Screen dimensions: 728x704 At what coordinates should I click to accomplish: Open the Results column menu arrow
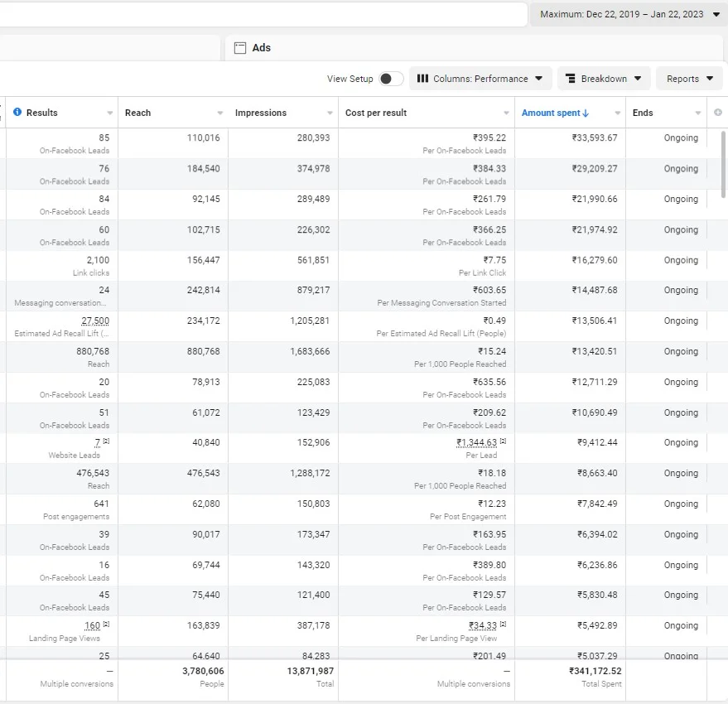pos(109,113)
